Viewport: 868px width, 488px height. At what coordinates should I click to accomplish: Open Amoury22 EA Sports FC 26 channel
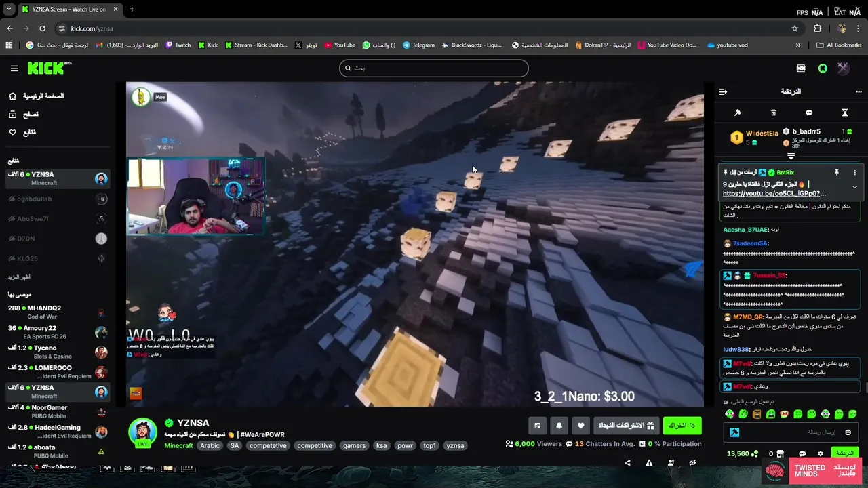tap(58, 332)
